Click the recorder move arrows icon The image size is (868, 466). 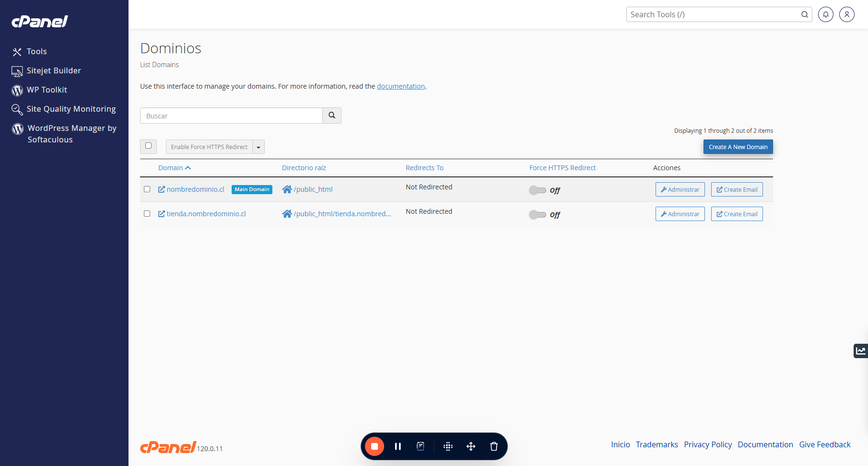point(471,446)
